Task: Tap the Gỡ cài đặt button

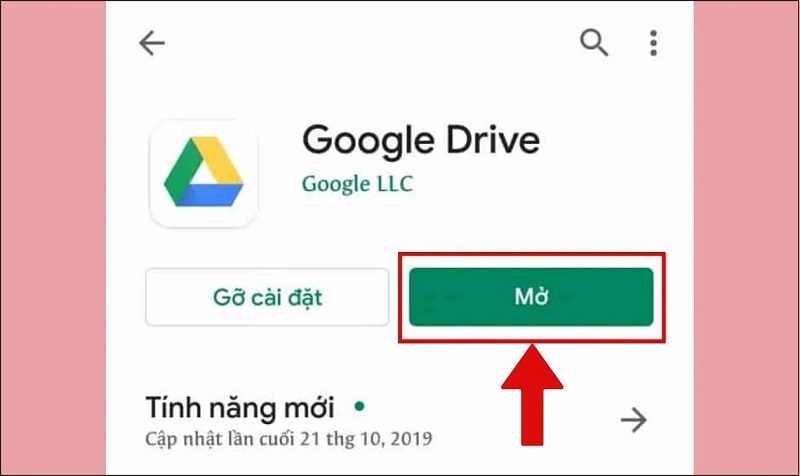Action: pos(267,297)
